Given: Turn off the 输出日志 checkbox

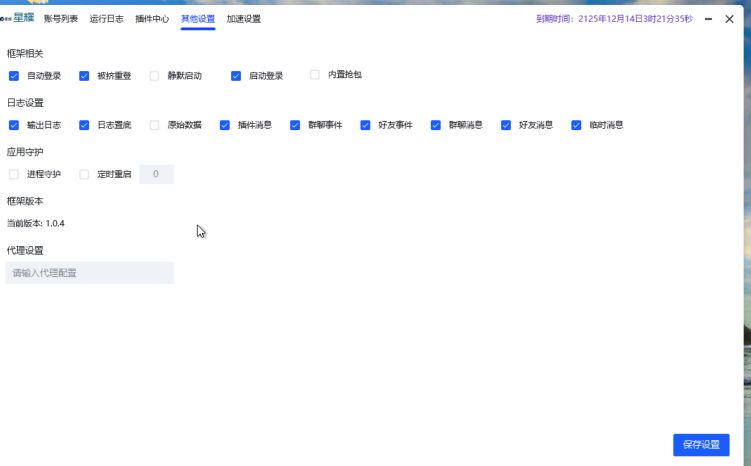Looking at the screenshot, I should coord(14,126).
